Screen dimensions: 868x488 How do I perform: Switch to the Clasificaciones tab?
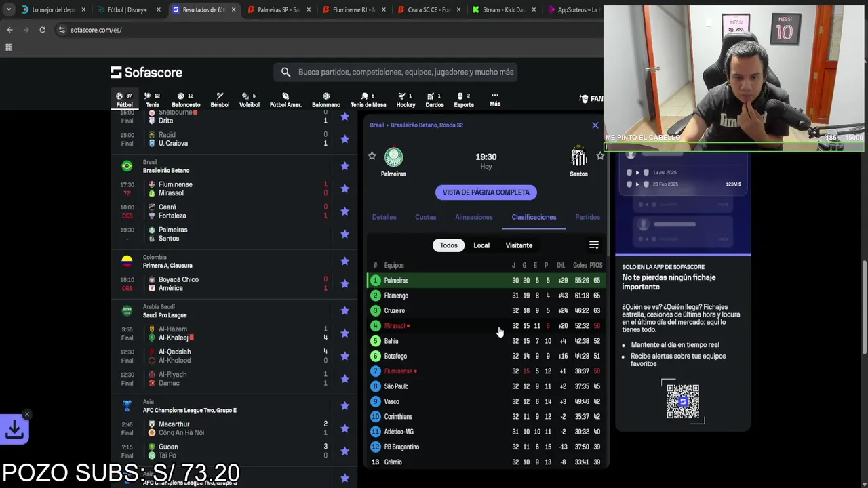(534, 217)
